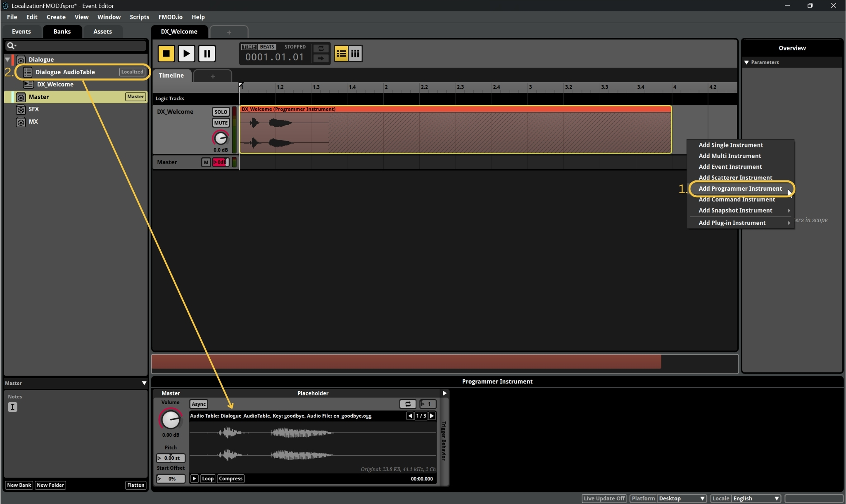Go to previous audio table entry arrow
This screenshot has width=846, height=504.
(410, 416)
